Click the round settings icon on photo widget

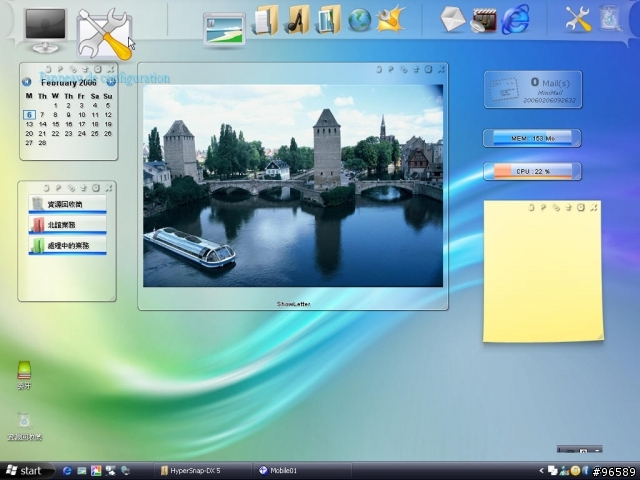428,69
